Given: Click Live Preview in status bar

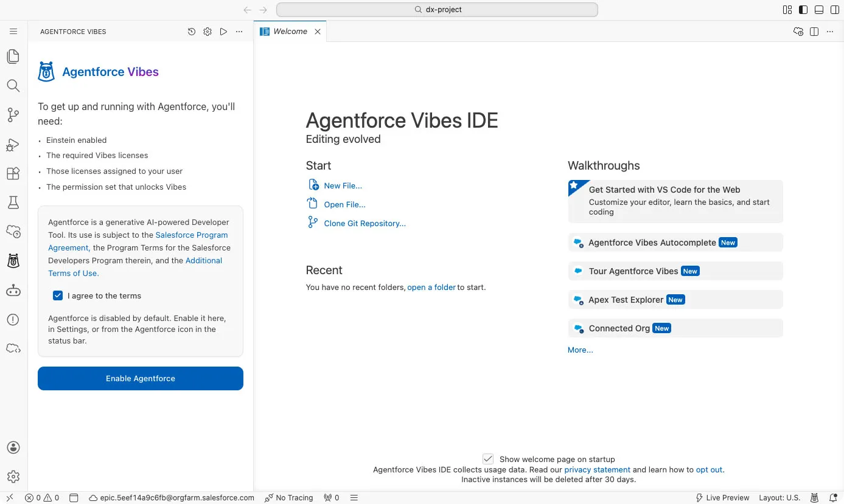Looking at the screenshot, I should click(722, 497).
